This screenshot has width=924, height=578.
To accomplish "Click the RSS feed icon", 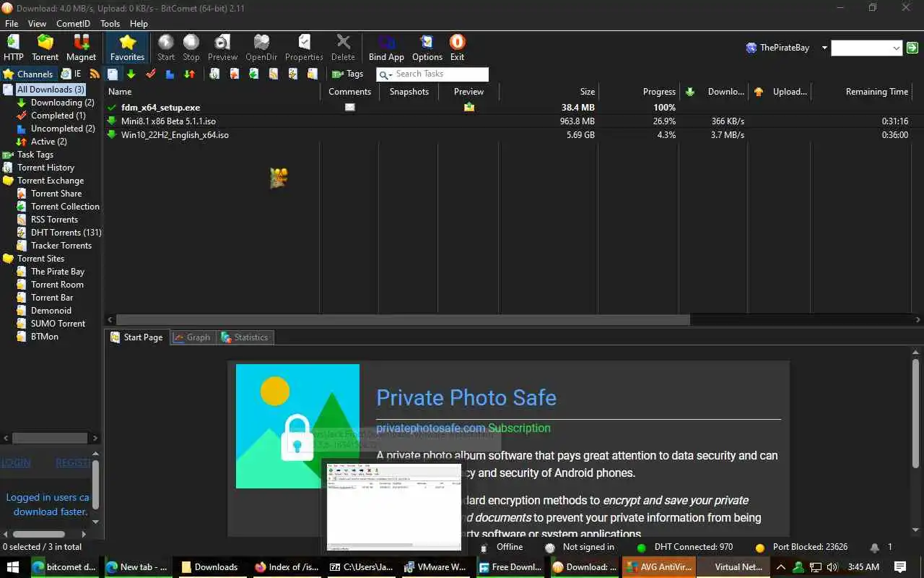I will tap(95, 74).
